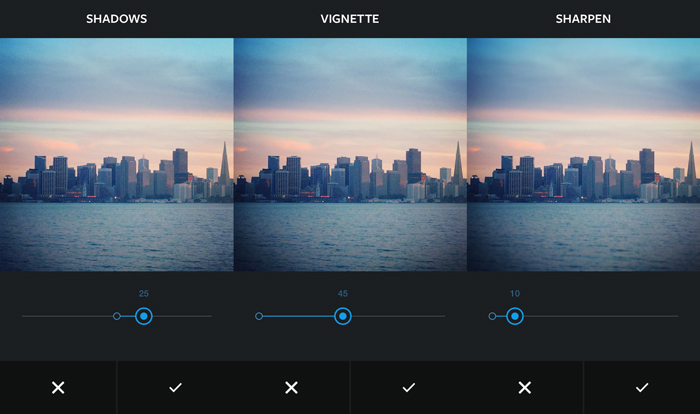Click the Vignette slider handle at 45

343,316
